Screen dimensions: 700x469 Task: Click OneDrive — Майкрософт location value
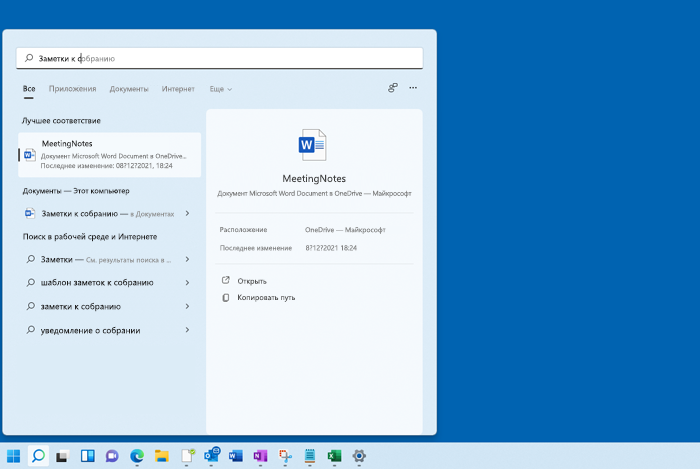pos(345,230)
